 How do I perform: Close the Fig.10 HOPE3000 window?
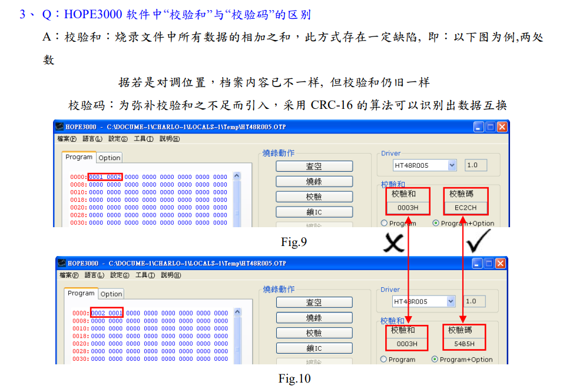(x=501, y=263)
